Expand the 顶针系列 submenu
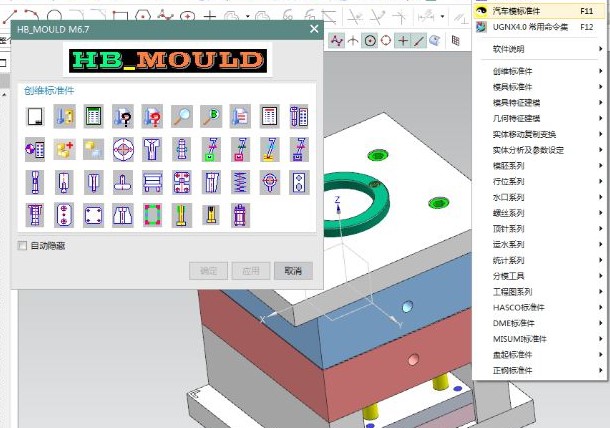The height and width of the screenshot is (428, 610). pyautogui.click(x=509, y=228)
